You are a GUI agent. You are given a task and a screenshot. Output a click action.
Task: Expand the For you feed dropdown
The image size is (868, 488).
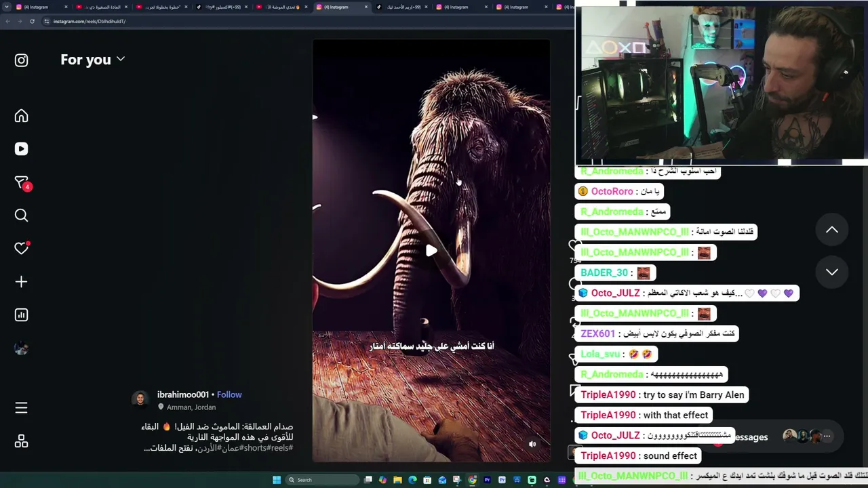point(93,60)
